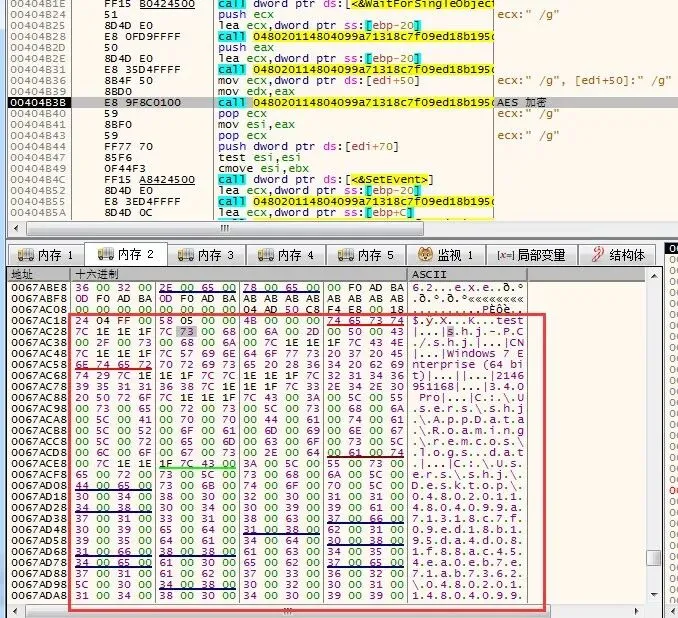Switch to the 结构体 tab
Screen dimensions: 678x618
click(x=618, y=255)
